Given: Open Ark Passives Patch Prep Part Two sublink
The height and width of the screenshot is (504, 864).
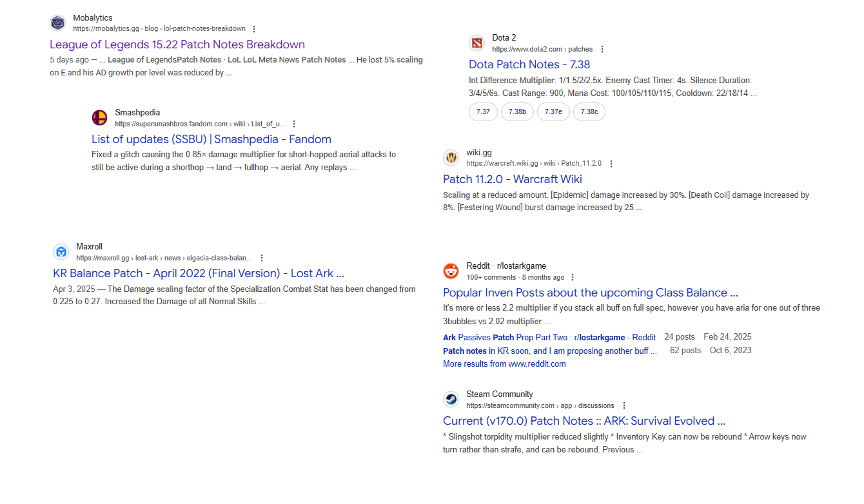Looking at the screenshot, I should tap(549, 337).
